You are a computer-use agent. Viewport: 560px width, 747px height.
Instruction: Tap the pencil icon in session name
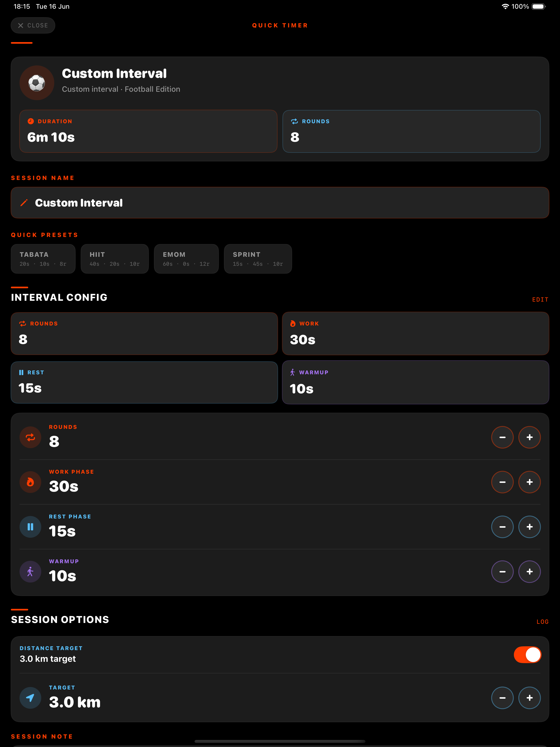point(24,202)
